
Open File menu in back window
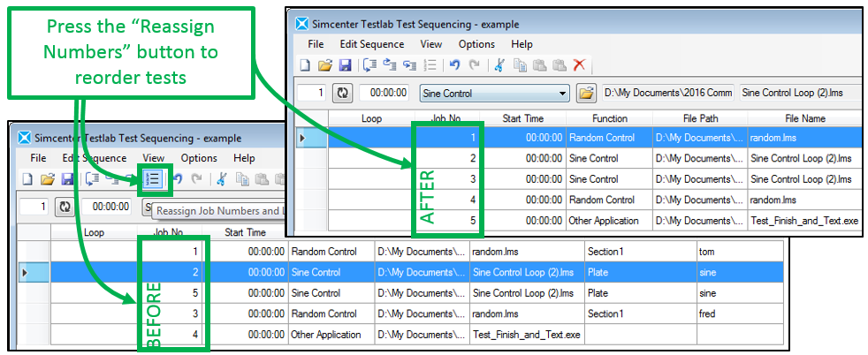38,158
